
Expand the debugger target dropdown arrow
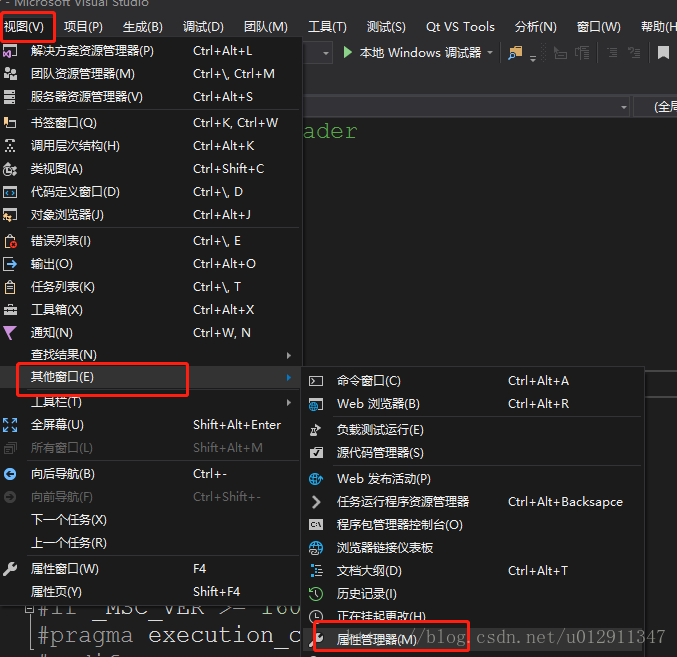pyautogui.click(x=490, y=53)
